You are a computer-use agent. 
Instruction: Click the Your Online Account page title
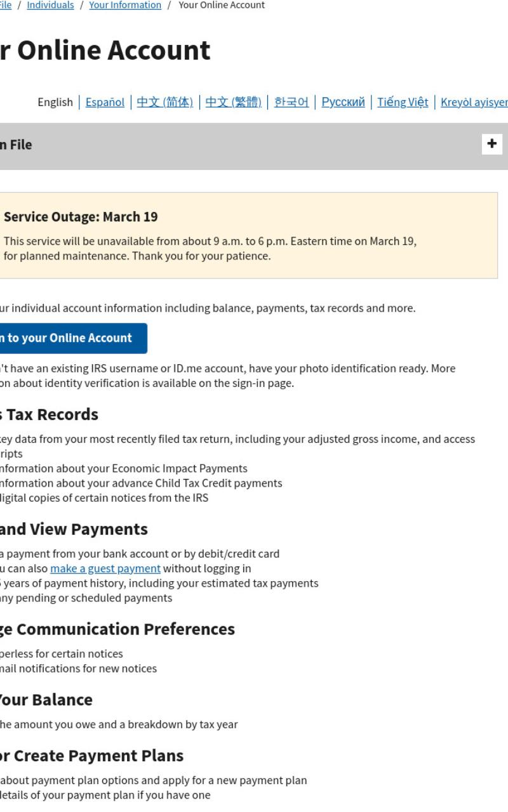pyautogui.click(x=105, y=50)
